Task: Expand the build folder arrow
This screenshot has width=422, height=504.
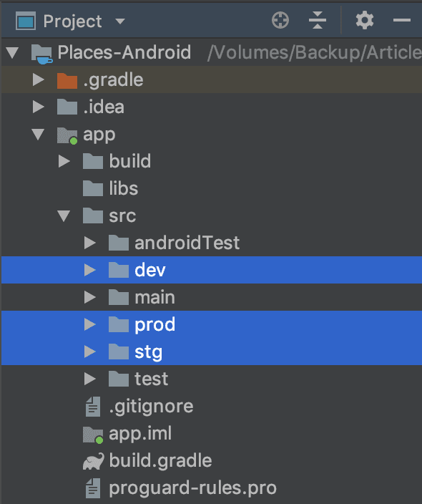Action: pyautogui.click(x=64, y=161)
